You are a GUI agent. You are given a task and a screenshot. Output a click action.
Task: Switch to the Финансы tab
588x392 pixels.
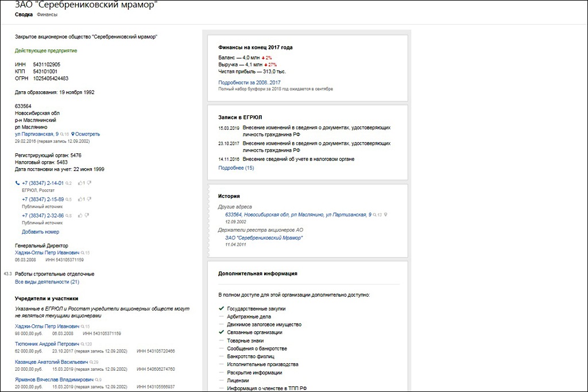[x=48, y=14]
